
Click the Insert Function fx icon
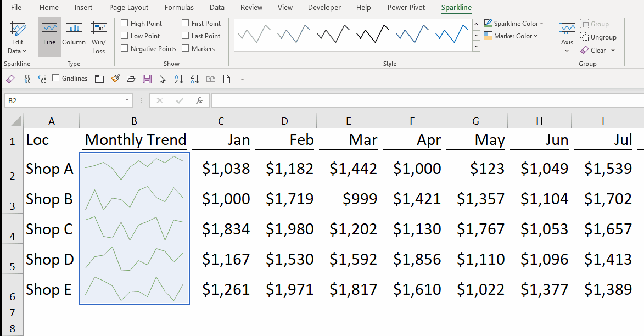click(x=199, y=100)
